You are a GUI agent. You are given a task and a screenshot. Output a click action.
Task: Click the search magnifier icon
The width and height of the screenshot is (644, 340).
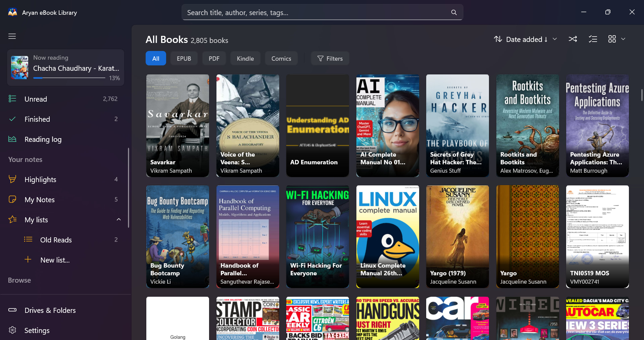tap(454, 12)
